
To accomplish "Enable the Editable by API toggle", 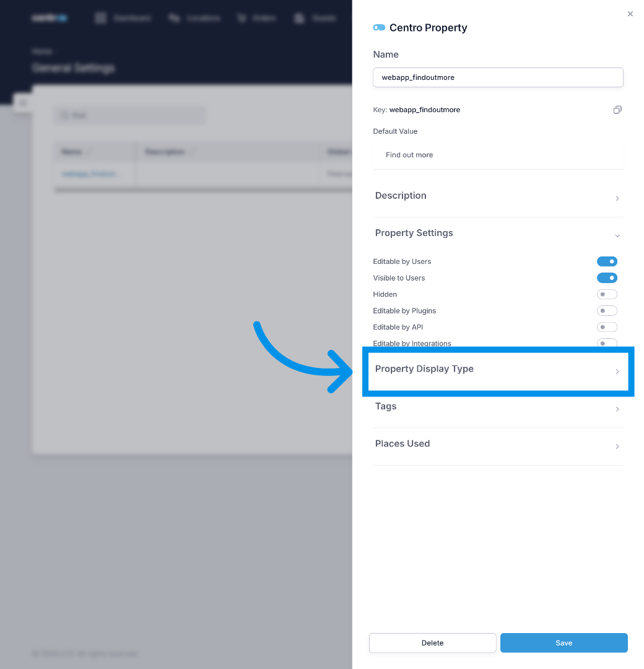I will pyautogui.click(x=607, y=327).
